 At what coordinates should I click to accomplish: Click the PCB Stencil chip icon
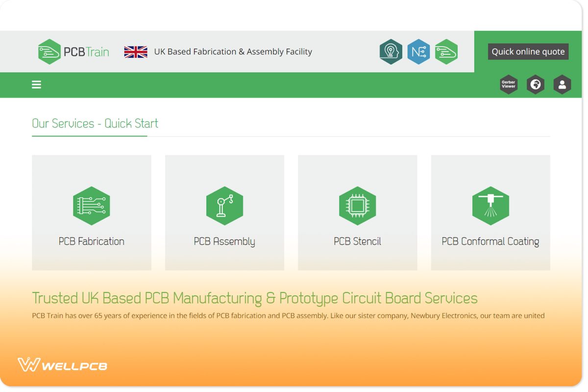[357, 206]
